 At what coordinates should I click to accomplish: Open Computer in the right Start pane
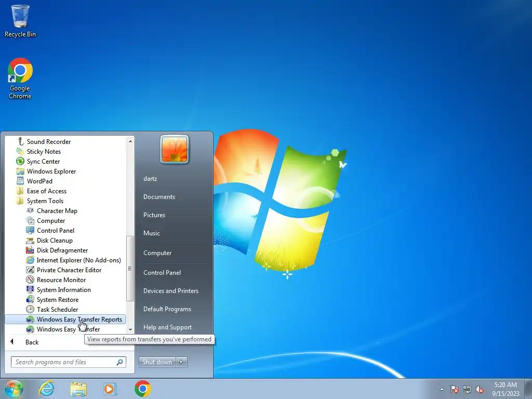[157, 253]
